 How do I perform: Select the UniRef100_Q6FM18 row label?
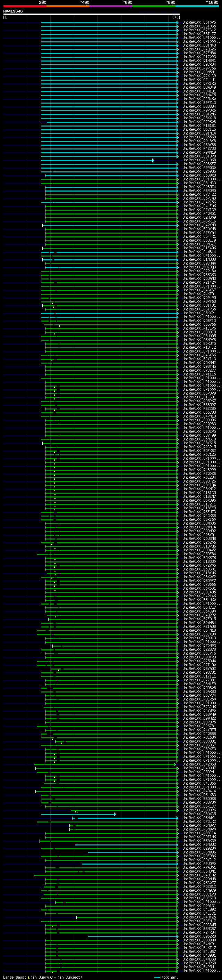click(x=199, y=630)
